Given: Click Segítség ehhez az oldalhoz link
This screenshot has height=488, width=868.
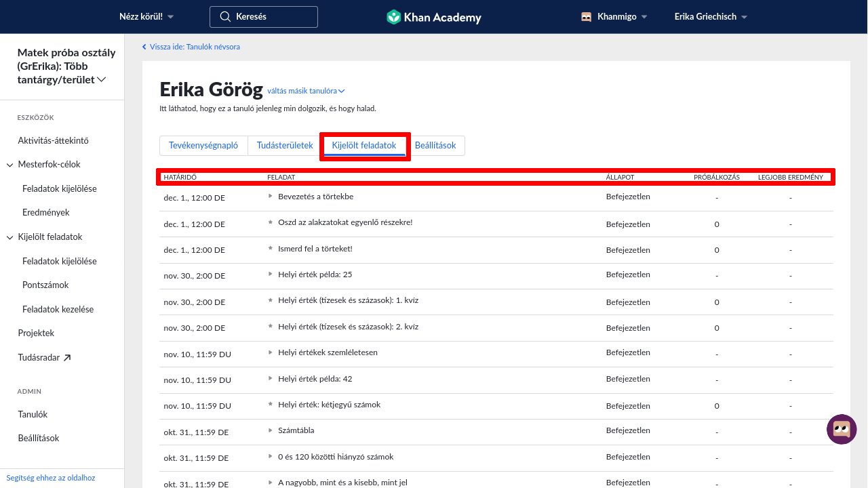Looking at the screenshot, I should point(51,478).
